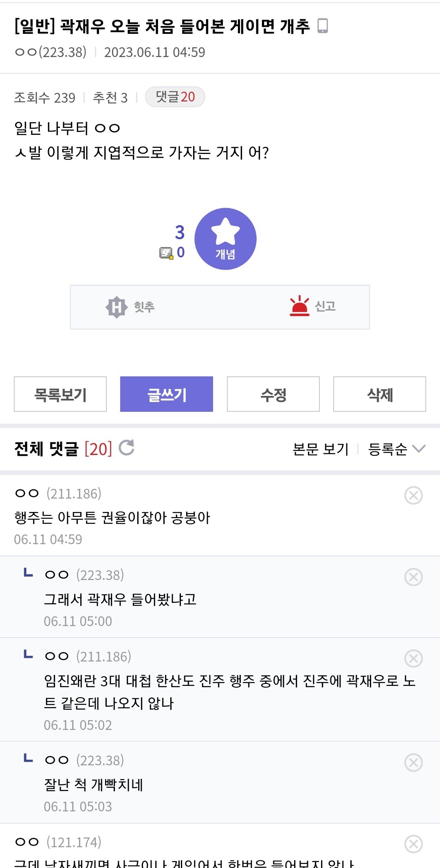Open 목록보기 to view the post list

coord(60,394)
